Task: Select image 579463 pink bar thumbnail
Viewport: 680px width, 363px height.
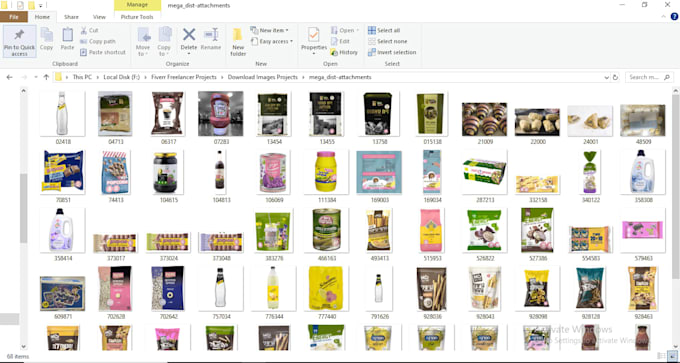Action: click(x=643, y=230)
